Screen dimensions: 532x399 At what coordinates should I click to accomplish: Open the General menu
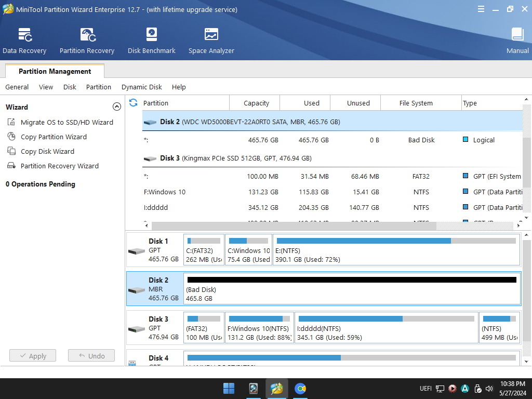point(17,87)
